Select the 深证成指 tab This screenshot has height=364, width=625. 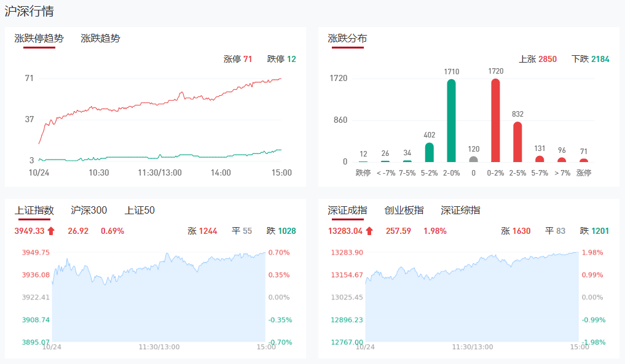tap(347, 211)
